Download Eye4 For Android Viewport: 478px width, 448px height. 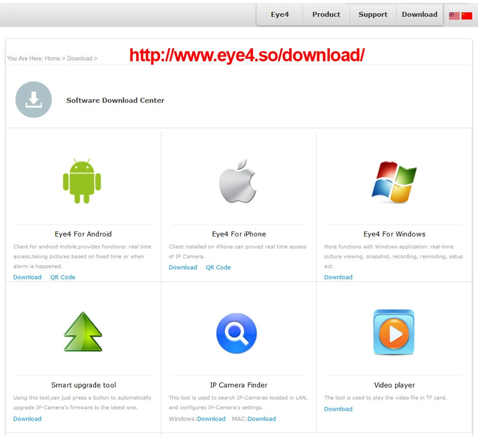[x=27, y=277]
